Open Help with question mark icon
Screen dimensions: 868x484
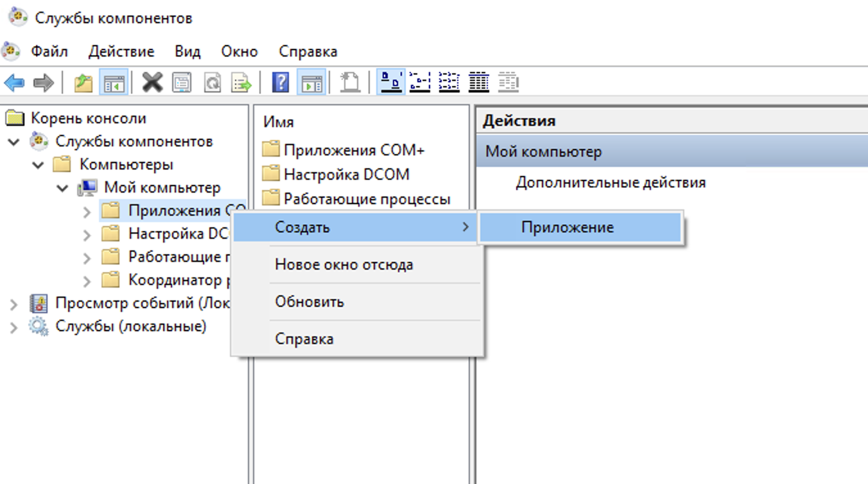click(281, 82)
